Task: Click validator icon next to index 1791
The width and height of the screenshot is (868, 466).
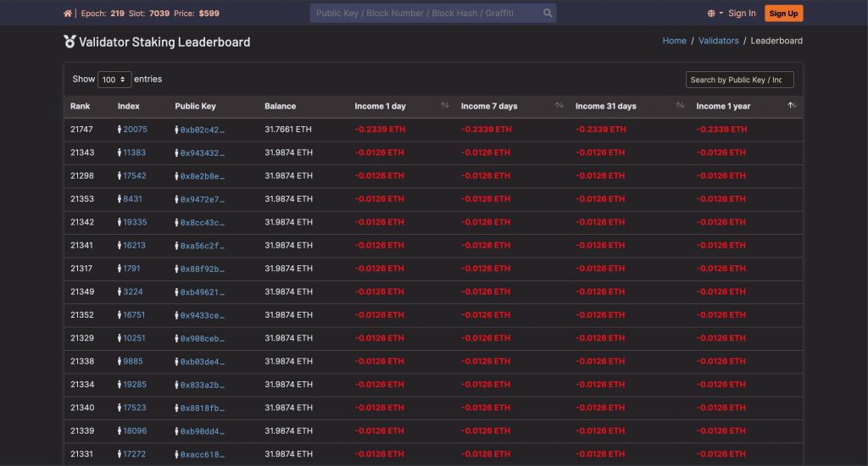Action: [119, 269]
